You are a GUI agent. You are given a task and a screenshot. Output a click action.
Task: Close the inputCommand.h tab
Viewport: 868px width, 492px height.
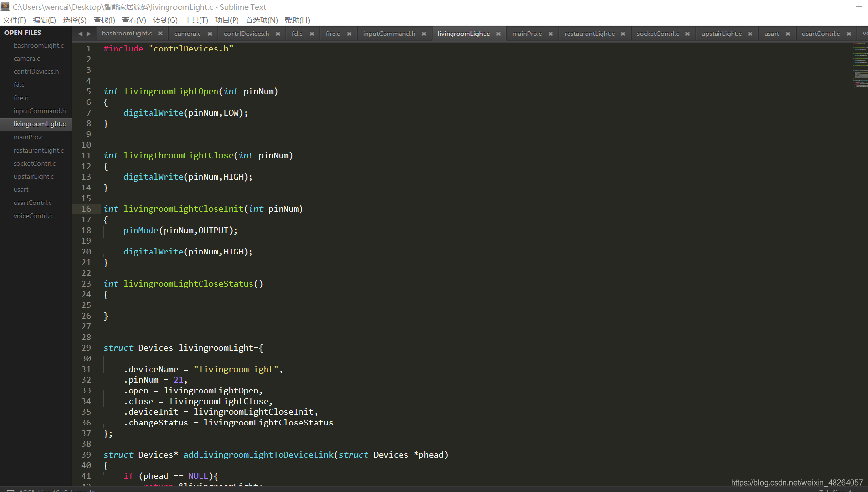[x=424, y=34]
